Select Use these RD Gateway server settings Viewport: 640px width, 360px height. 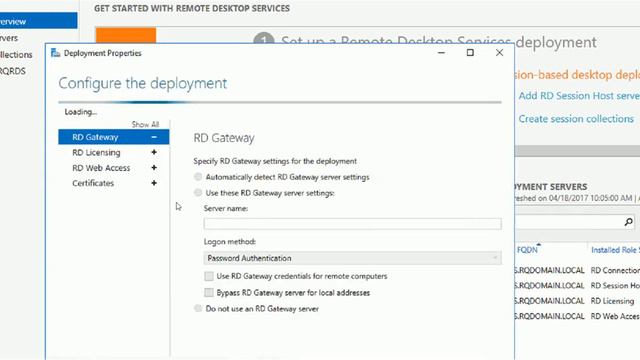click(x=198, y=193)
